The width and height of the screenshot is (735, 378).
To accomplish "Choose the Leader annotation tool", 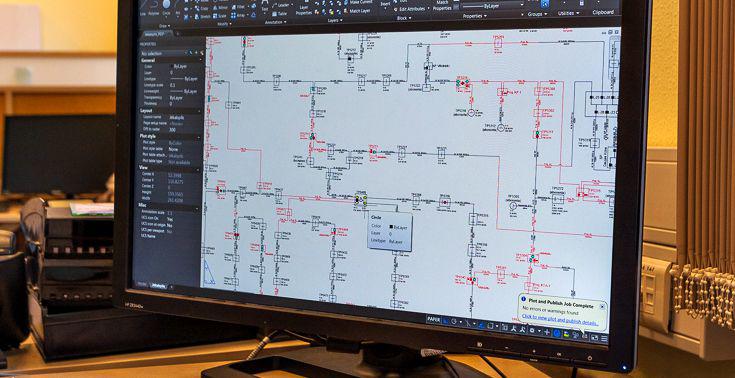I will pyautogui.click(x=283, y=5).
